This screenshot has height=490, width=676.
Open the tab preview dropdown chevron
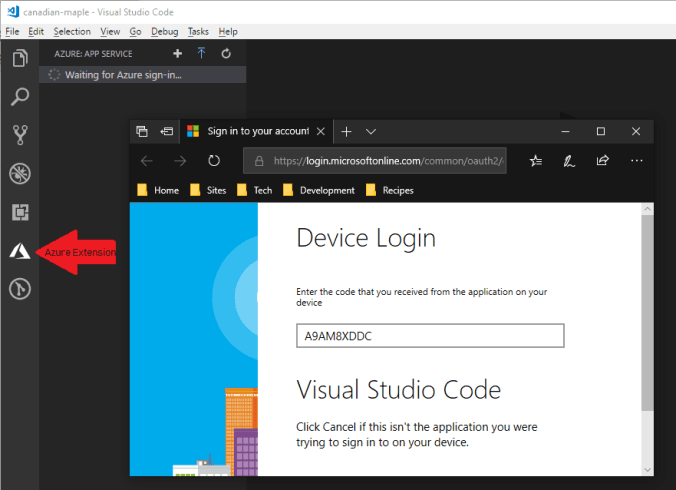tap(371, 131)
